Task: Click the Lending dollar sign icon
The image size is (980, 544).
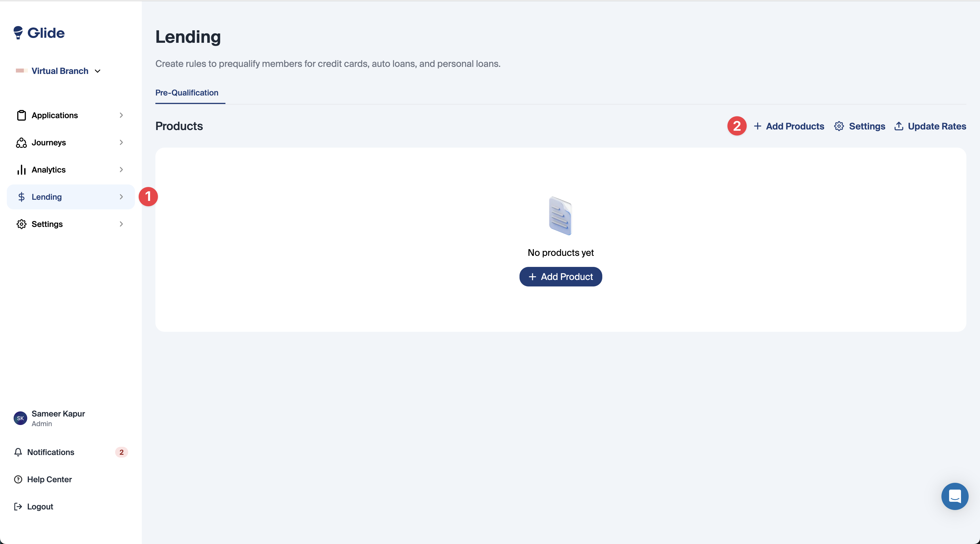Action: (x=21, y=197)
